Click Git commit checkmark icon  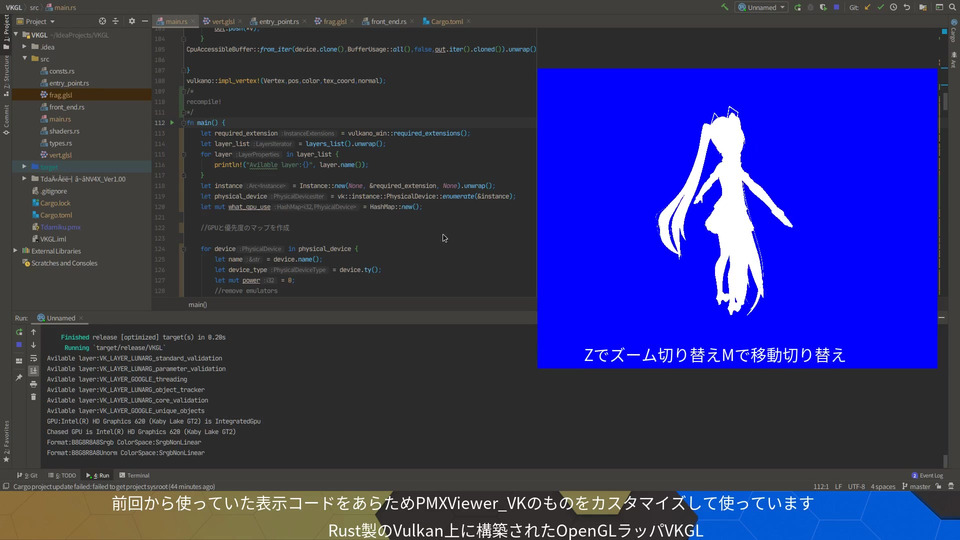tap(882, 7)
